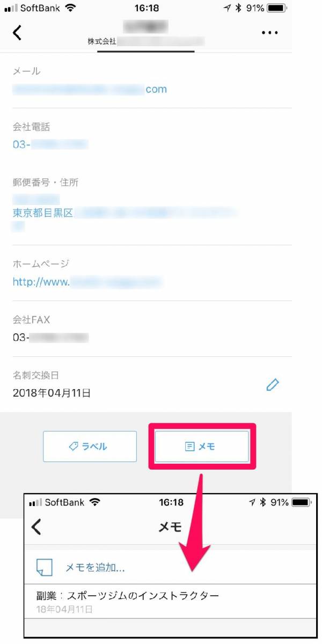This screenshot has height=644, width=322.
Task: Tap the 2018年04月11日 exchange date
Action: pos(52,393)
